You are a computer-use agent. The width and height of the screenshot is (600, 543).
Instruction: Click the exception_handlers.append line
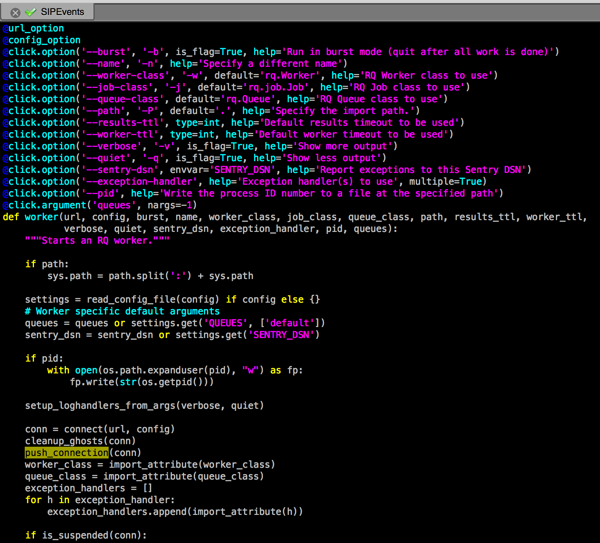175,512
